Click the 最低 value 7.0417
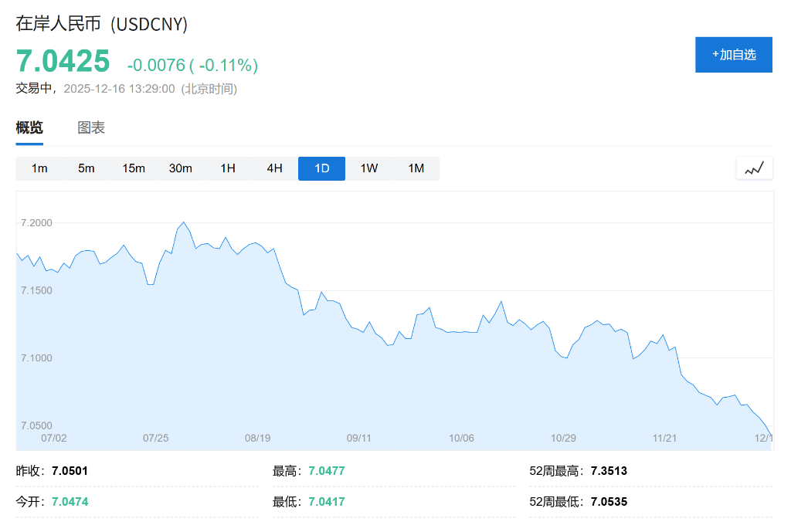Image resolution: width=791 pixels, height=532 pixels. 325,501
